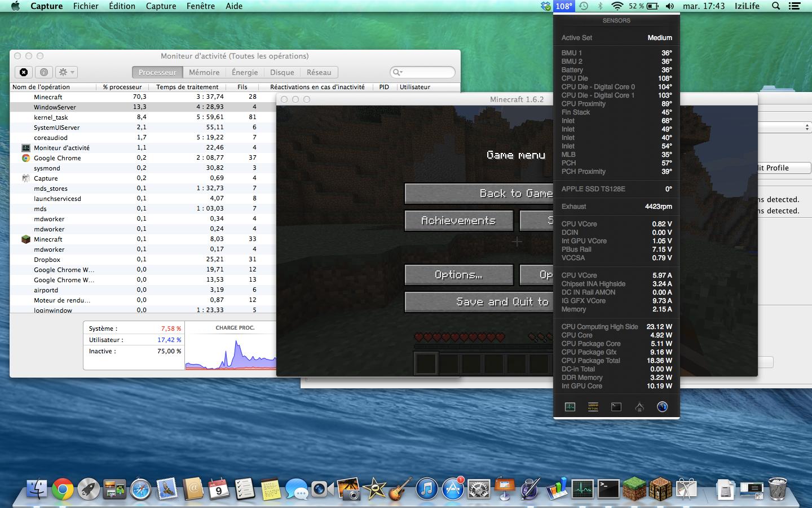This screenshot has height=508, width=812.
Task: Open Notification Center list icon
Action: click(795, 6)
